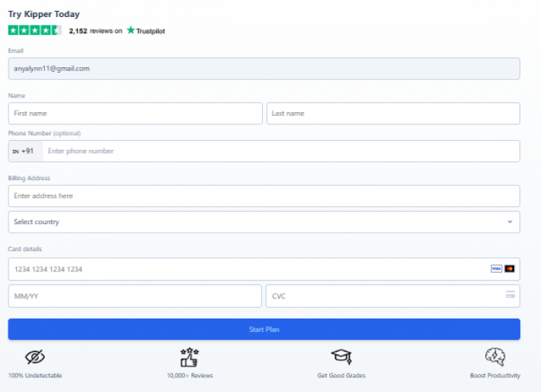This screenshot has height=392, width=541.
Task: Click the "Card details" label
Action: coord(25,249)
